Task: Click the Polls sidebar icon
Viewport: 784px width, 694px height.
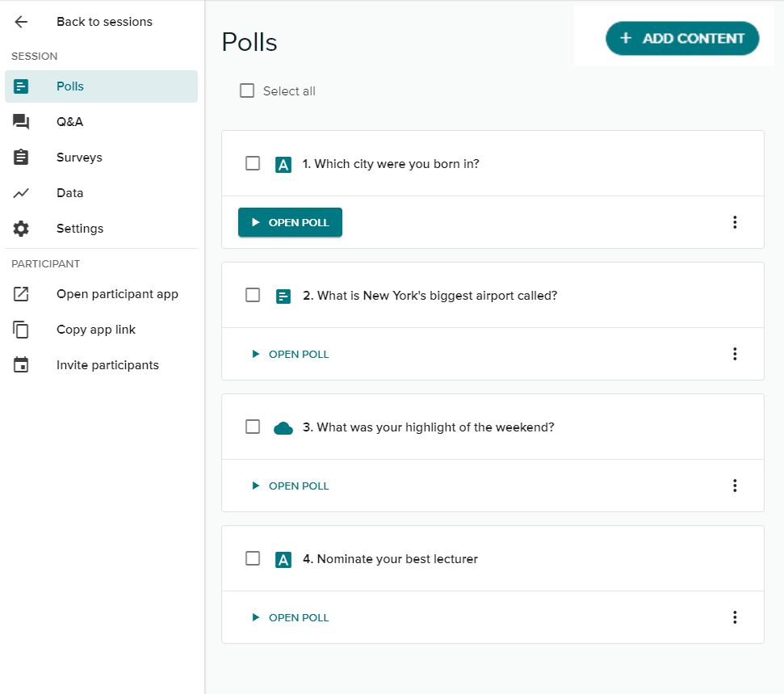Action: pos(21,86)
